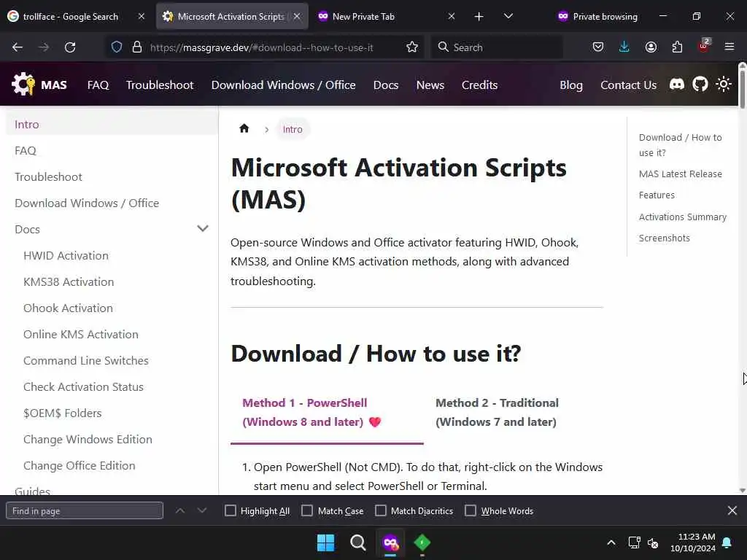Jump to Activations Summary section
The height and width of the screenshot is (560, 747).
point(683,217)
